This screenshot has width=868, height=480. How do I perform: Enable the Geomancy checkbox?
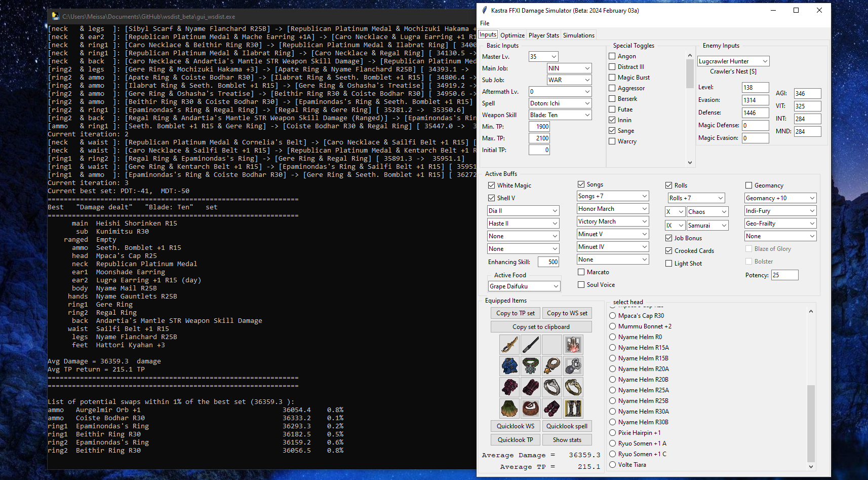point(749,186)
